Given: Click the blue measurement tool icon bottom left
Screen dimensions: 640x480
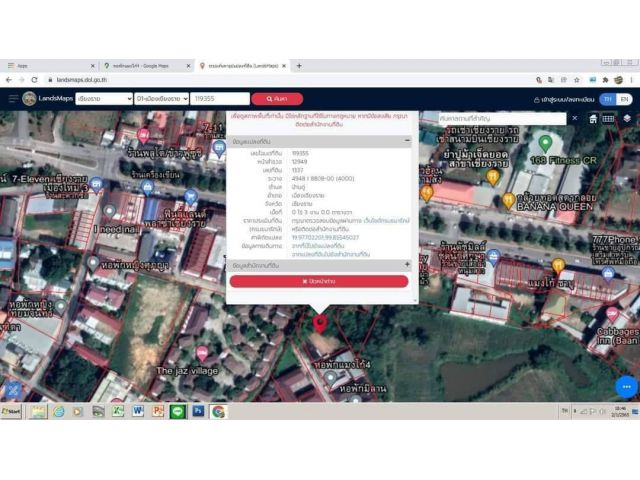Looking at the screenshot, I should click(x=13, y=391).
